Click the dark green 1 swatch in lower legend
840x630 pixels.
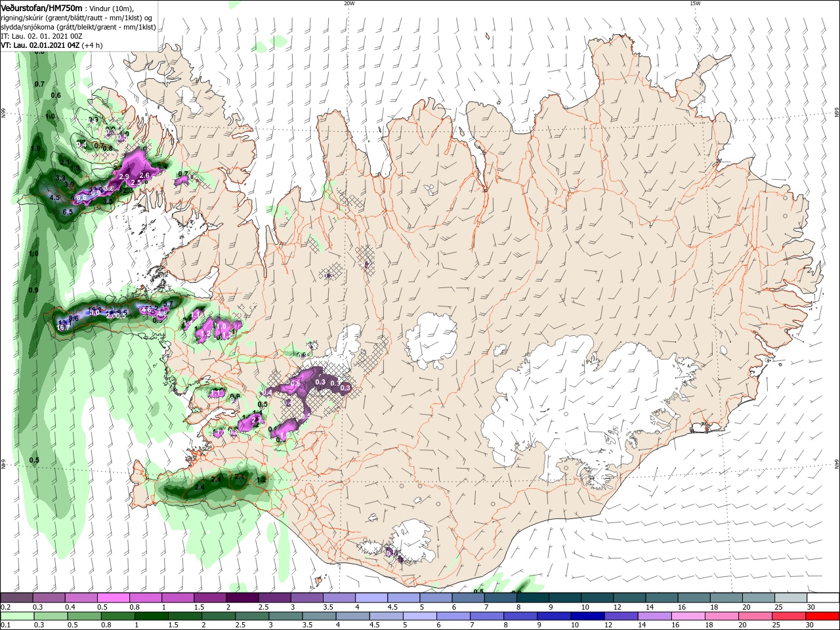[151, 616]
